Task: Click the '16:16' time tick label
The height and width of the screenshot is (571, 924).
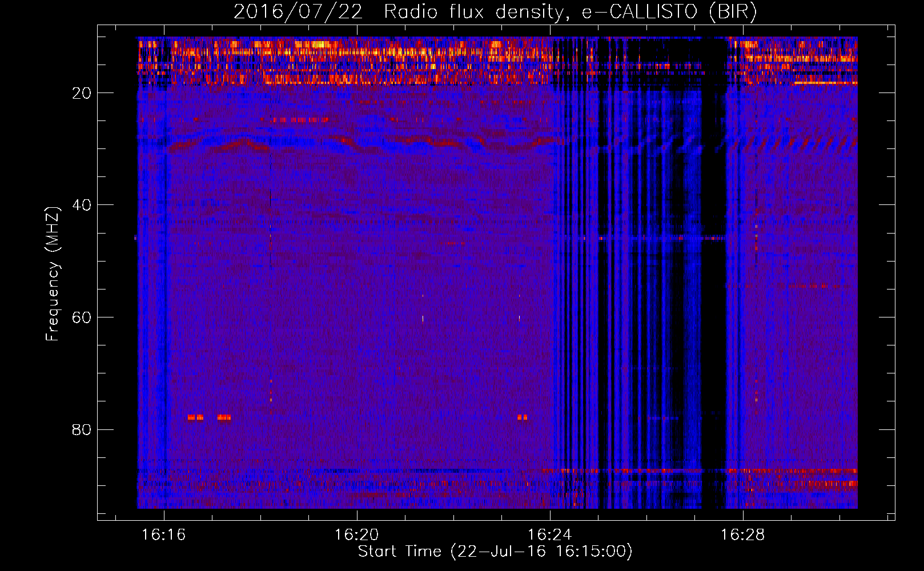Action: [x=164, y=535]
